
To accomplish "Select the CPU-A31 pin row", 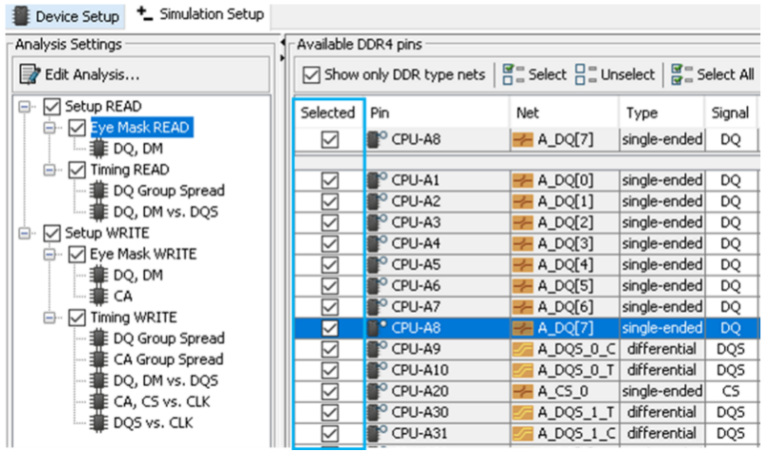I will pos(527,434).
